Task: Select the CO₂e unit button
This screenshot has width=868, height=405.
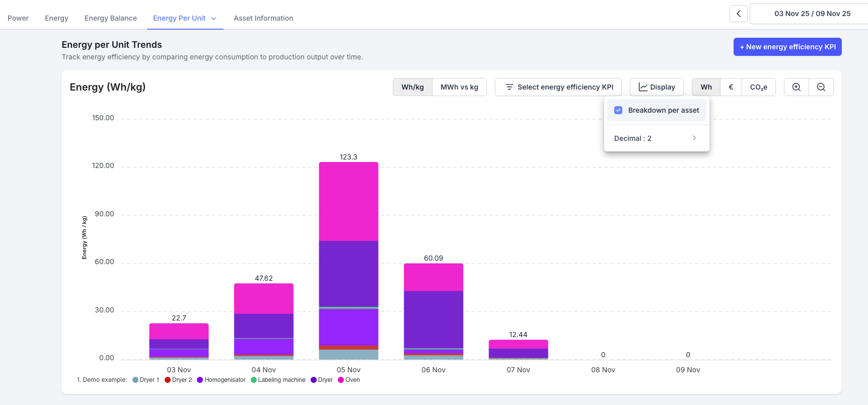Action: (758, 87)
